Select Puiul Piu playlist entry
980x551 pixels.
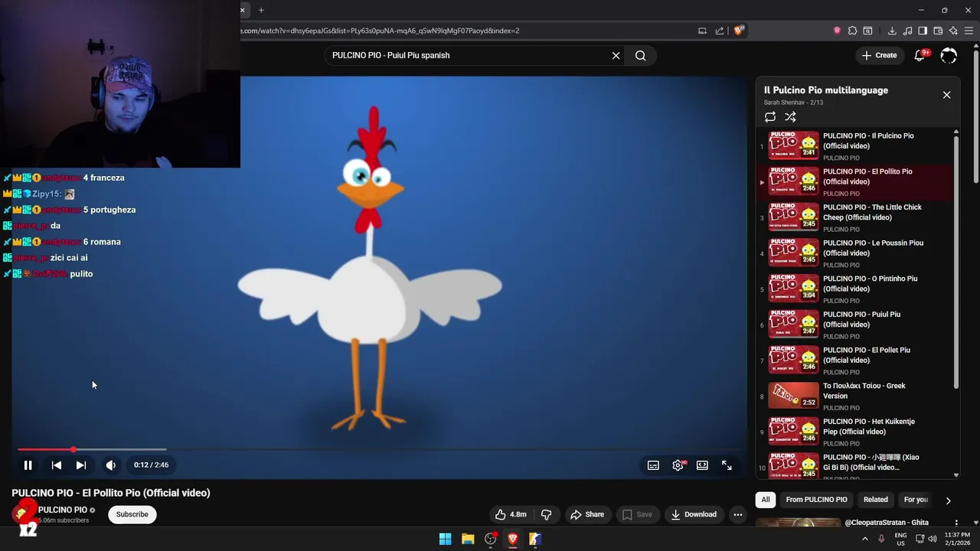coord(854,324)
